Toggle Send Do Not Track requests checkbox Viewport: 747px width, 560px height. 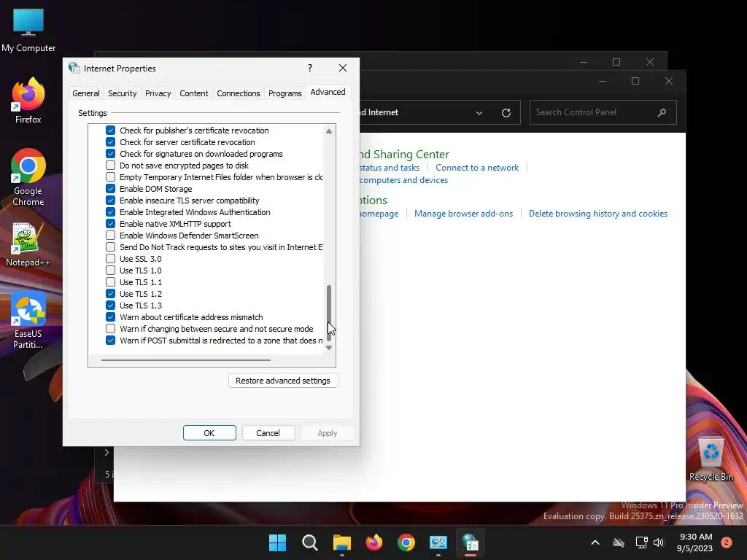[111, 247]
